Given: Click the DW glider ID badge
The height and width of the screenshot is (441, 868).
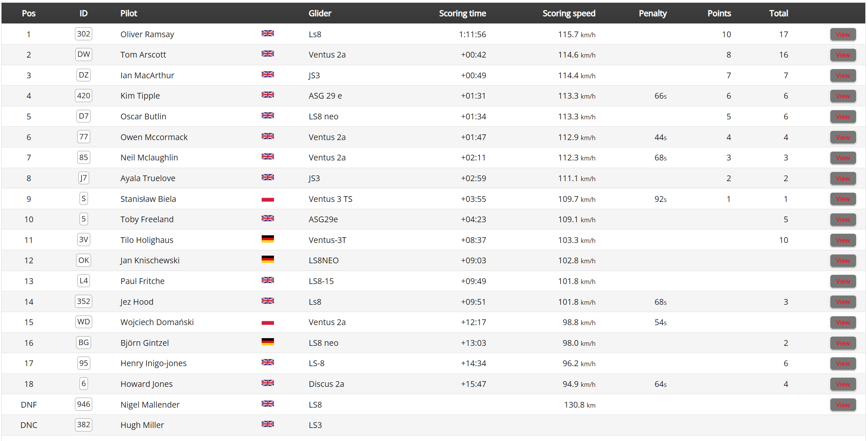Looking at the screenshot, I should (83, 55).
